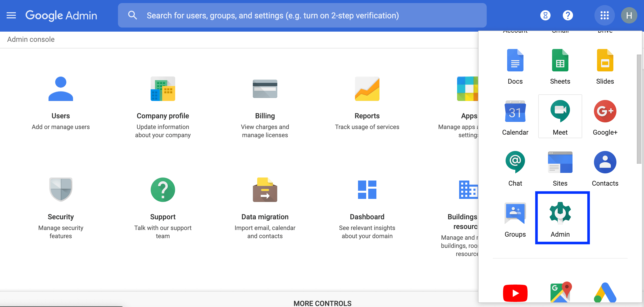Image resolution: width=644 pixels, height=307 pixels.
Task: Open the Users icon
Action: 61,89
